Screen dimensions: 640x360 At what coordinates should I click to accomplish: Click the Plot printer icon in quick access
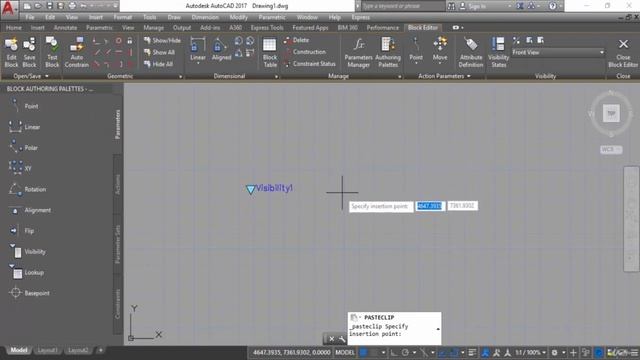pos(72,6)
